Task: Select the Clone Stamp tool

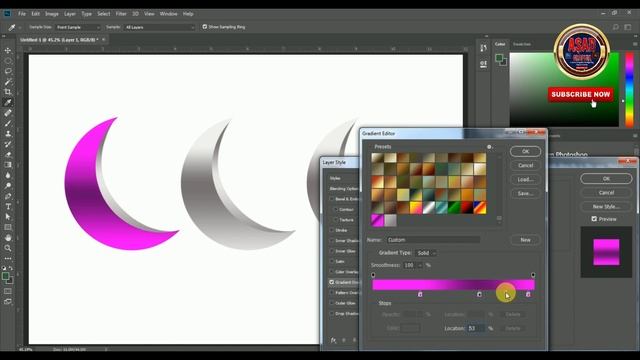Action: (x=8, y=133)
